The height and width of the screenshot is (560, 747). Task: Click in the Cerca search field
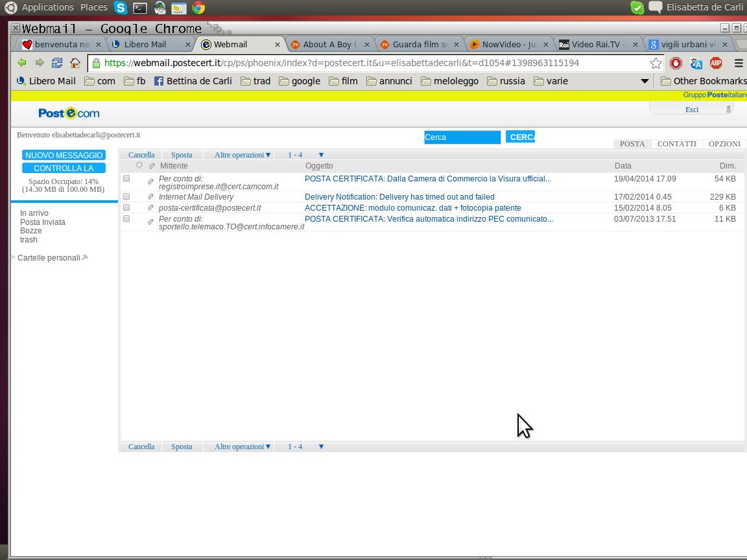[462, 137]
